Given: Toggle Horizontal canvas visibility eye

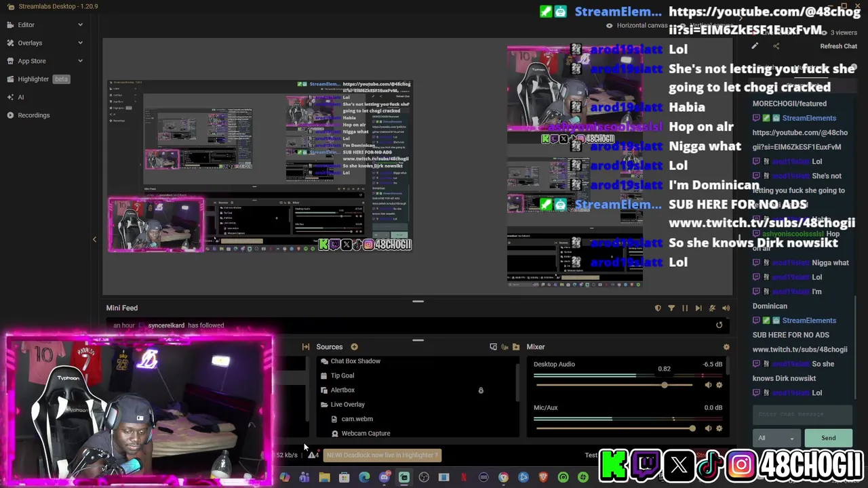Looking at the screenshot, I should click(609, 26).
